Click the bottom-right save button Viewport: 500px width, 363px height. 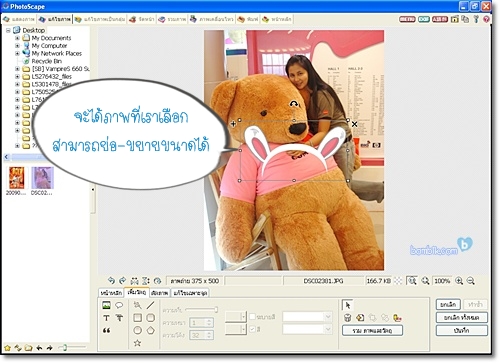pyautogui.click(x=462, y=330)
